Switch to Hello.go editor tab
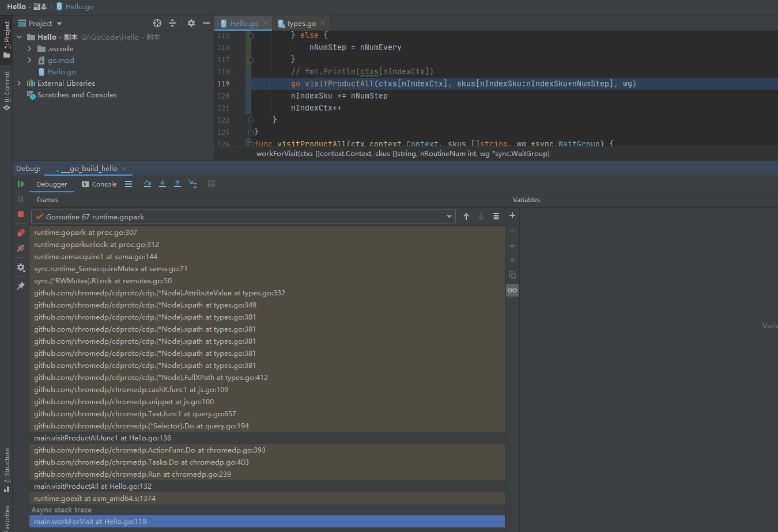 (x=244, y=24)
